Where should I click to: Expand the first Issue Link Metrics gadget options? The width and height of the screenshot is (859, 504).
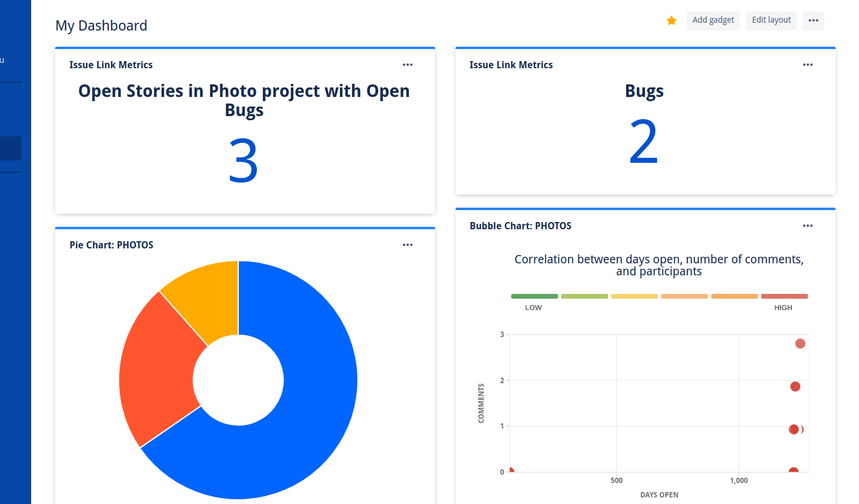pos(408,65)
